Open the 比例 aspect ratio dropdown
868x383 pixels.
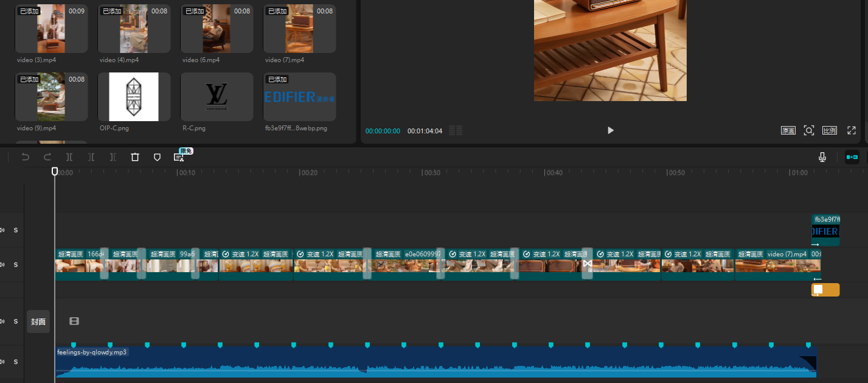click(829, 130)
